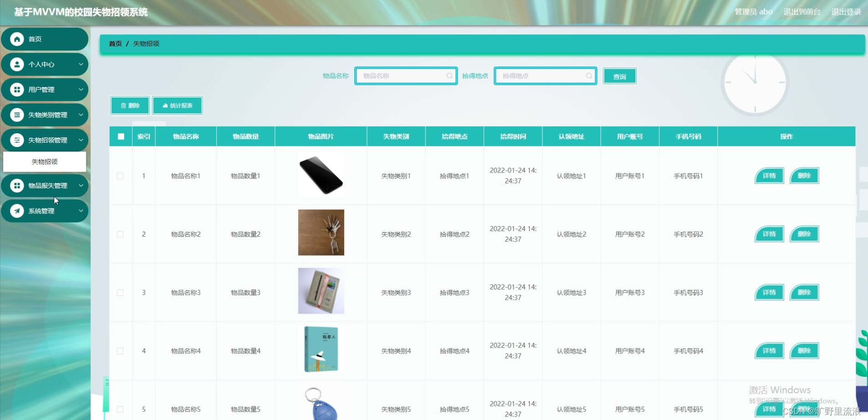
Task: Click the 用户管理 user management icon
Action: click(x=17, y=90)
